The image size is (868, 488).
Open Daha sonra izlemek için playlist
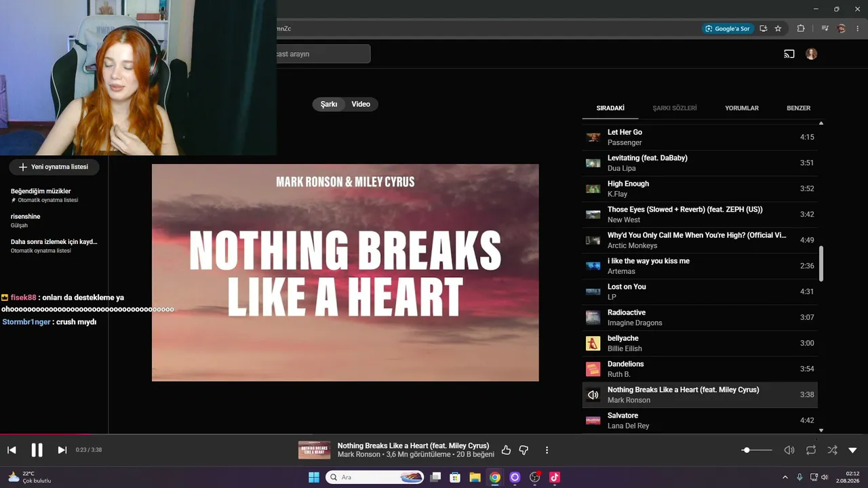(54, 245)
